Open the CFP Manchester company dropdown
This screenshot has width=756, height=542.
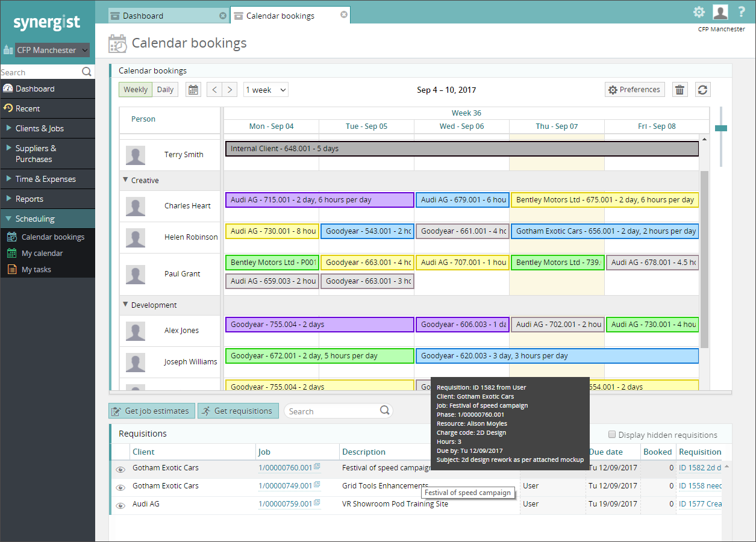52,50
